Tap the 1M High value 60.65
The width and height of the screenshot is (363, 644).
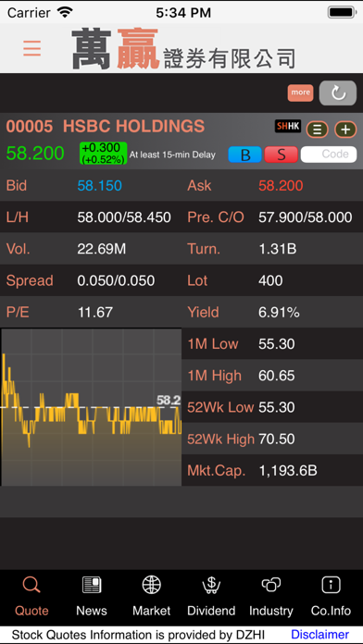point(277,376)
